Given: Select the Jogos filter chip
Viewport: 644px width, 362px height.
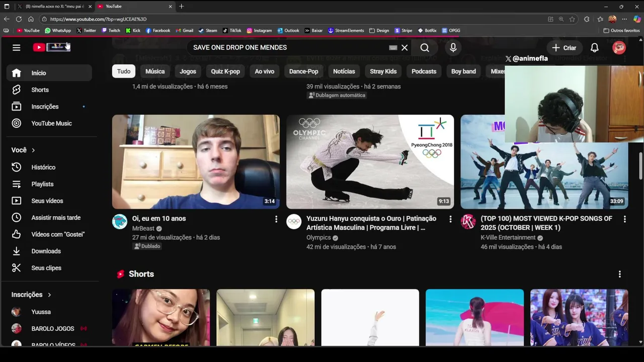Looking at the screenshot, I should (x=188, y=71).
